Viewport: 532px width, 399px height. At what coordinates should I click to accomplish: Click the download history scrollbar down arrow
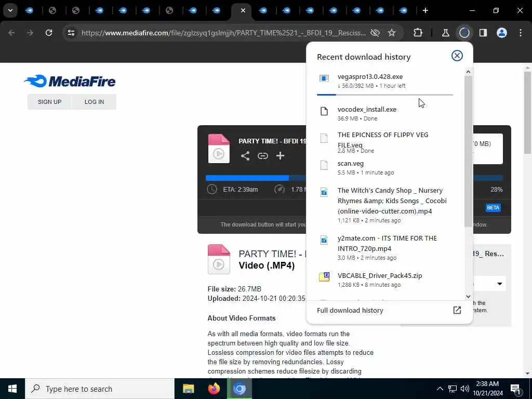(468, 296)
